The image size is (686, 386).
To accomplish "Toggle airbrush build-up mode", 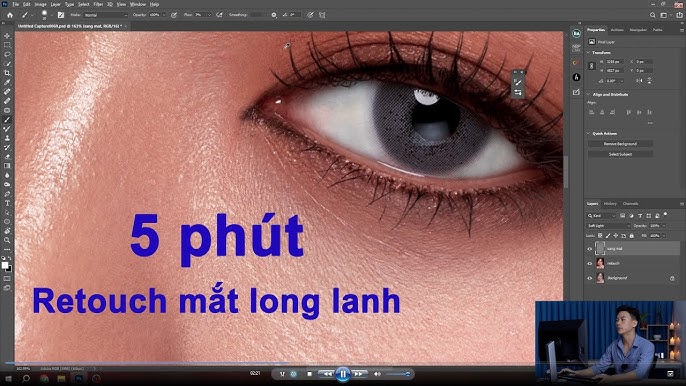I will pyautogui.click(x=219, y=15).
